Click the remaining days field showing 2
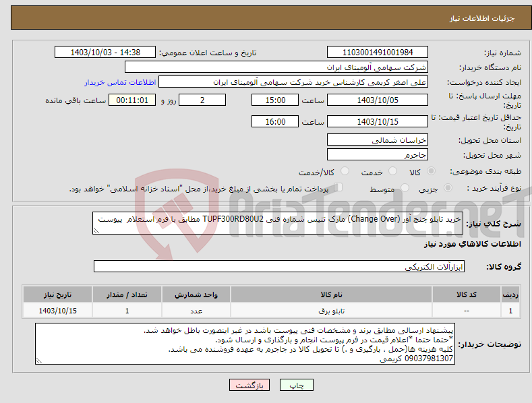 (x=202, y=100)
